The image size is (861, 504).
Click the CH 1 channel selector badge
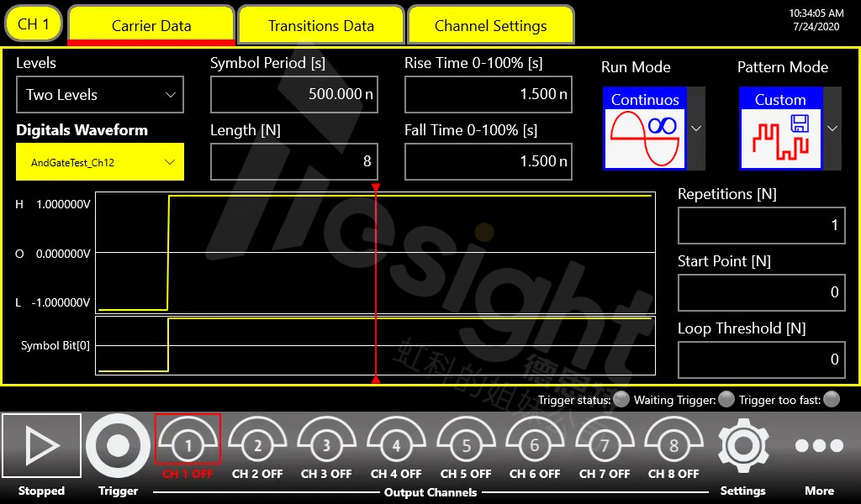(x=34, y=24)
